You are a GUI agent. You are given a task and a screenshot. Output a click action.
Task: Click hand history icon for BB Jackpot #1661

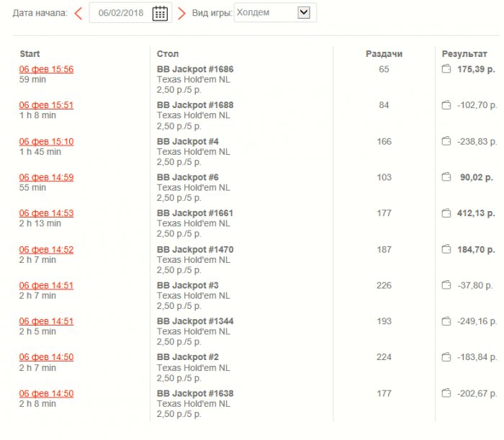pos(446,213)
